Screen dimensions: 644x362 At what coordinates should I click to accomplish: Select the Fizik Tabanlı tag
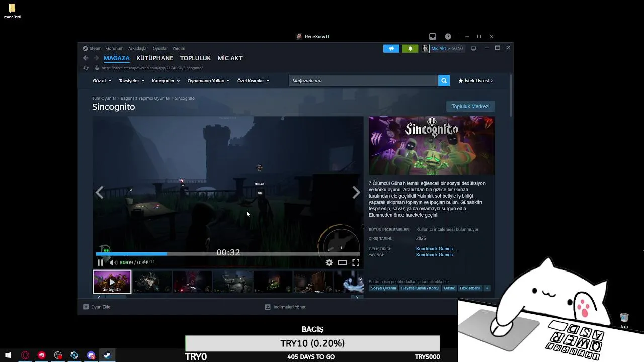click(470, 288)
